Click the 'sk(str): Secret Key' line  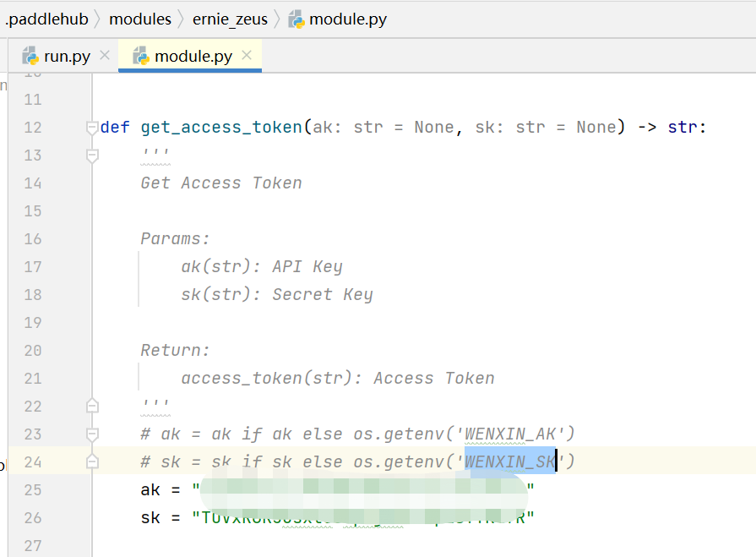pyautogui.click(x=277, y=295)
